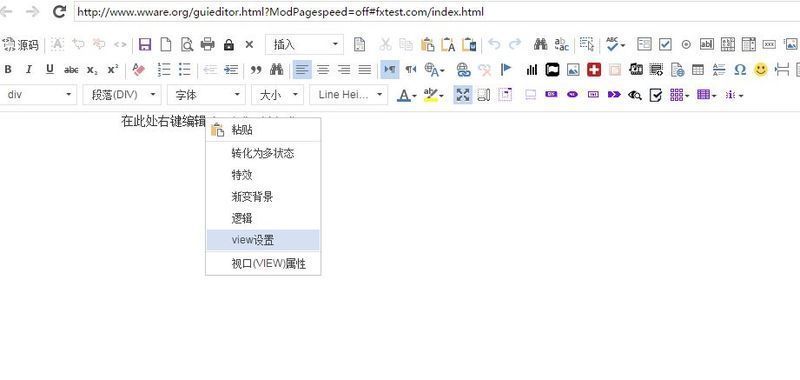Image resolution: width=800 pixels, height=380 pixels.
Task: Open the Line Height dropdown
Action: 348,95
